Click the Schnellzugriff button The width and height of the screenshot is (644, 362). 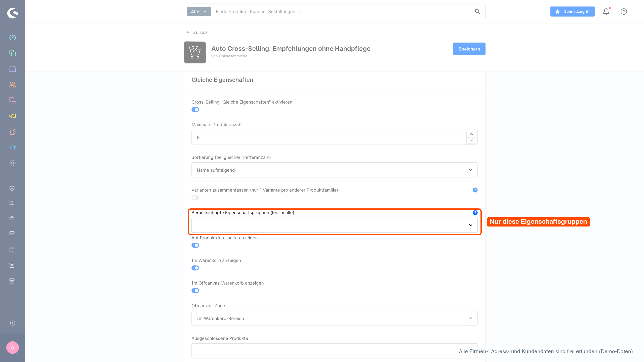tap(572, 12)
